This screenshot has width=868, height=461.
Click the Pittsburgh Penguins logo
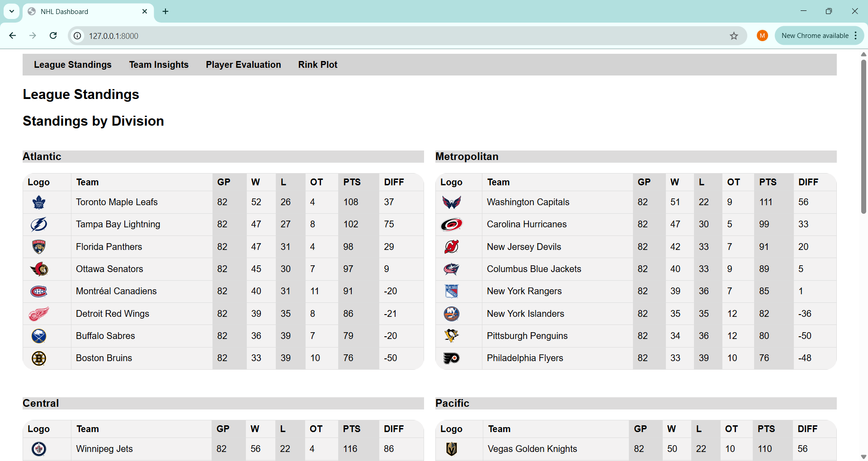pos(452,336)
